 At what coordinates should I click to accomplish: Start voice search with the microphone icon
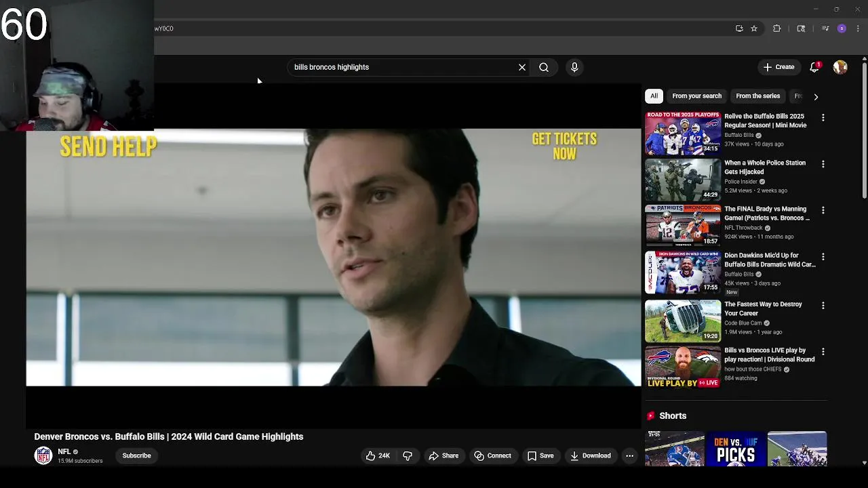[574, 67]
